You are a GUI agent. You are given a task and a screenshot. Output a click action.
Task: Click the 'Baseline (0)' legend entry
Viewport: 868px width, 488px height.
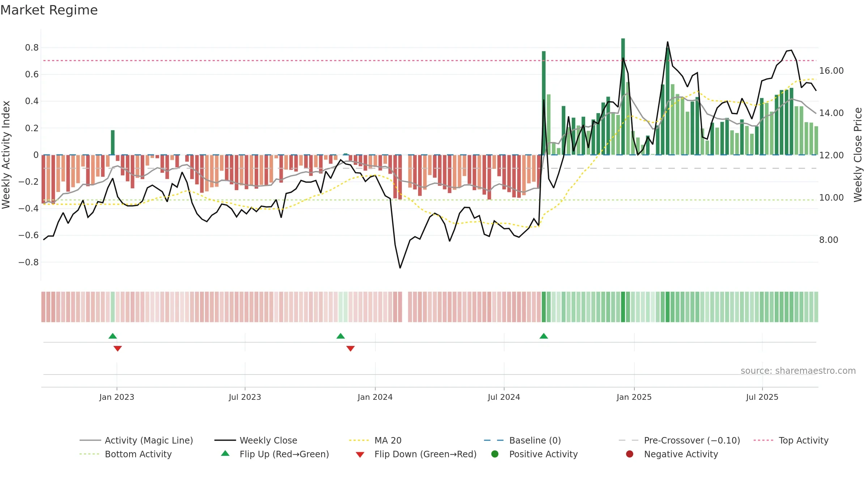tap(522, 440)
